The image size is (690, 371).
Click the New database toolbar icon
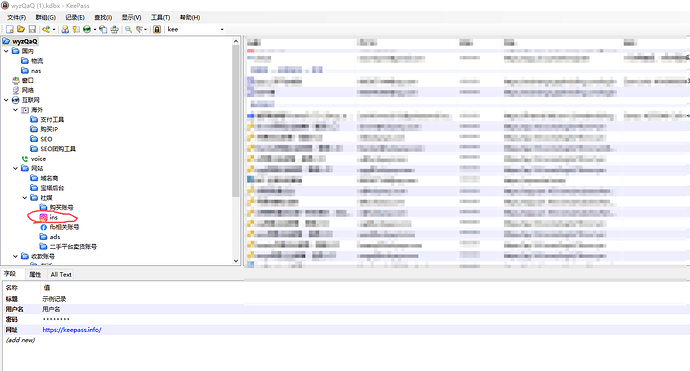coord(10,29)
